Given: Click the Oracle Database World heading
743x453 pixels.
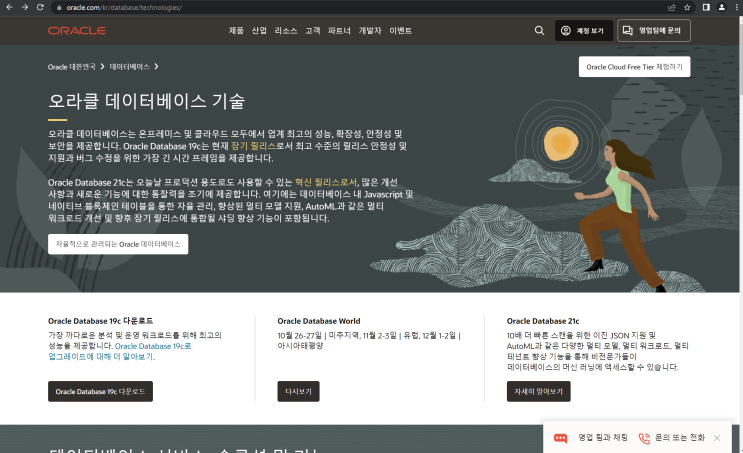Looking at the screenshot, I should coord(319,321).
